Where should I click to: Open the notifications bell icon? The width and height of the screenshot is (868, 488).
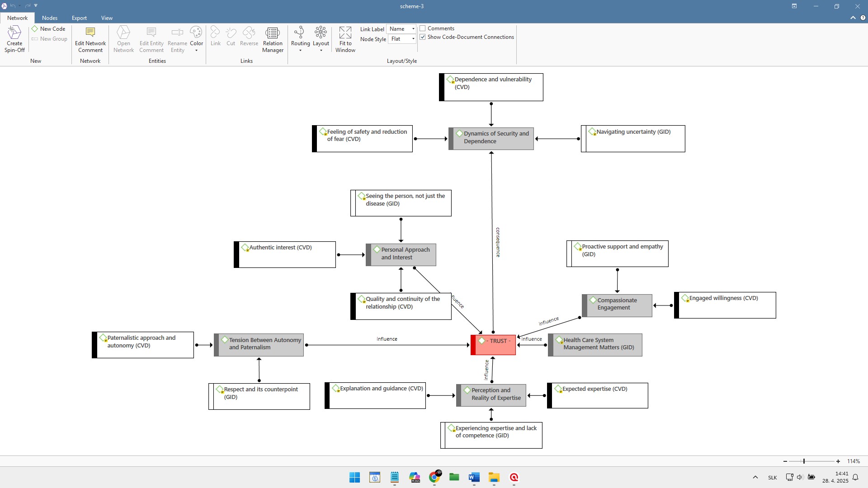click(855, 477)
